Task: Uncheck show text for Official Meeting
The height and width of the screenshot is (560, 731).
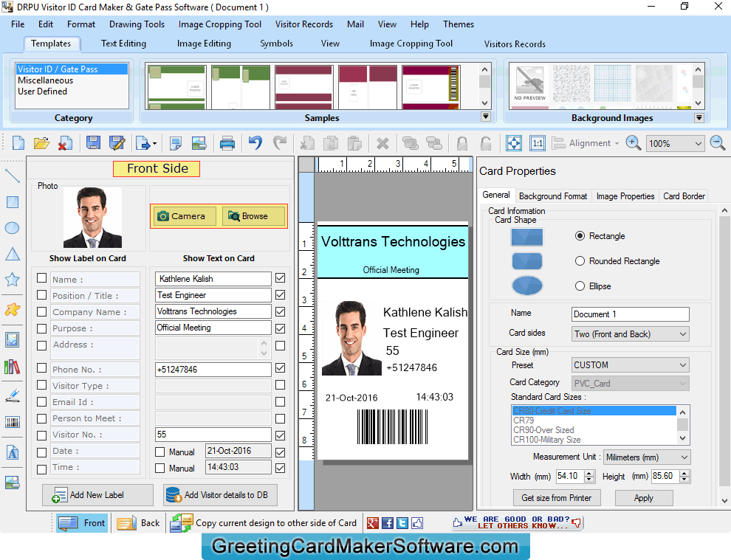Action: [280, 328]
